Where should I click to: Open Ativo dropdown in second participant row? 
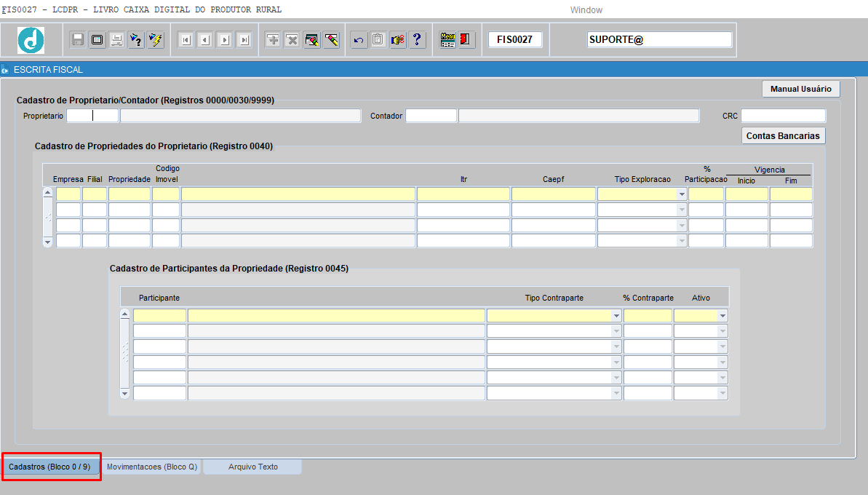point(722,331)
